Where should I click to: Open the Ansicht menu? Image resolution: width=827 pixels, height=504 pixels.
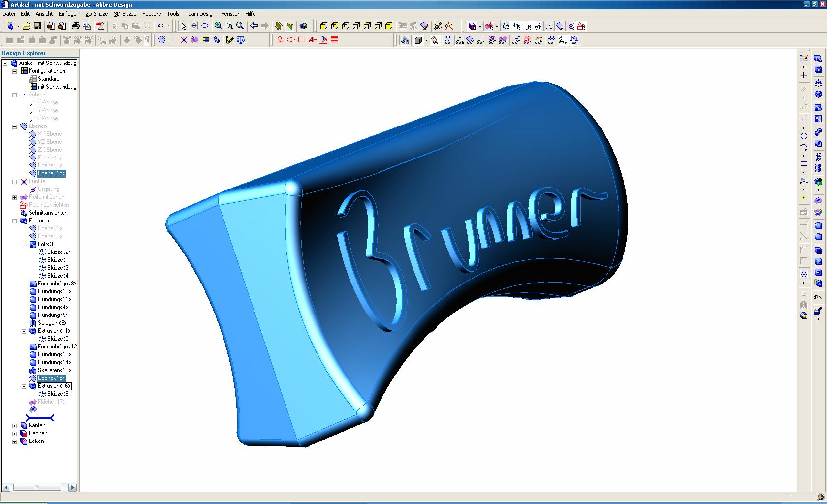tap(44, 14)
